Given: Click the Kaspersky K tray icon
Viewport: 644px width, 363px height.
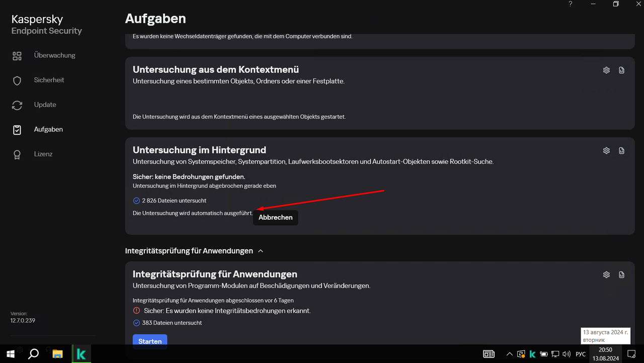Looking at the screenshot, I should pyautogui.click(x=532, y=354).
